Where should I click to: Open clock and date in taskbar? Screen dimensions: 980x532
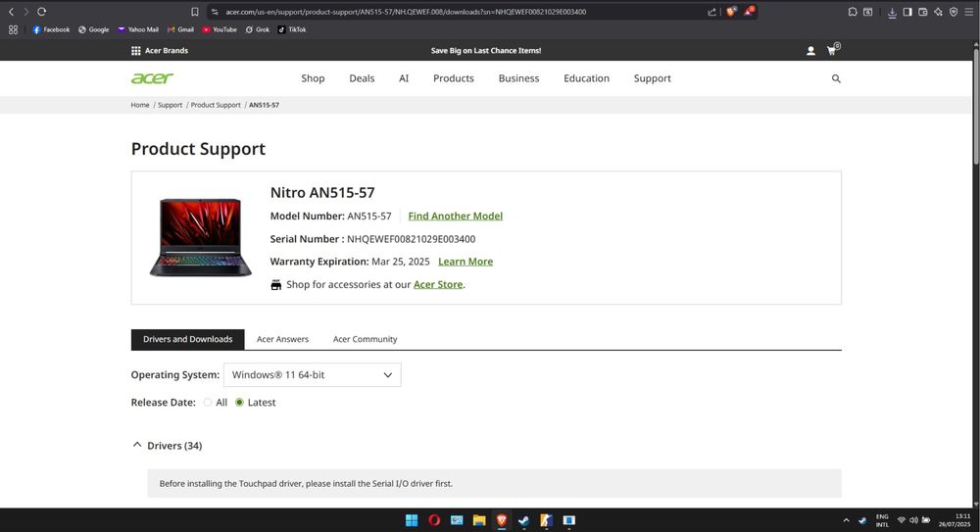(955, 520)
